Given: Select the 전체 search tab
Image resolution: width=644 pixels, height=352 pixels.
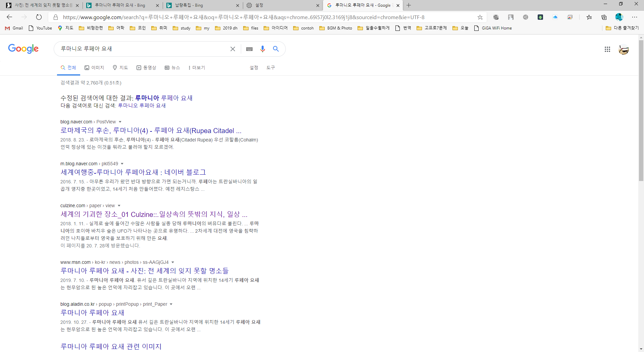Looking at the screenshot, I should pyautogui.click(x=68, y=68).
